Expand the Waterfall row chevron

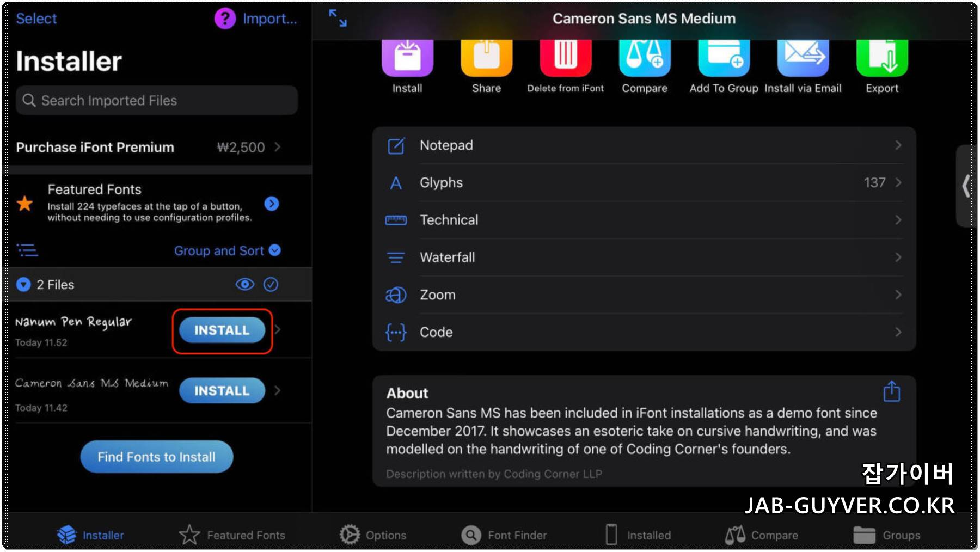pyautogui.click(x=898, y=257)
